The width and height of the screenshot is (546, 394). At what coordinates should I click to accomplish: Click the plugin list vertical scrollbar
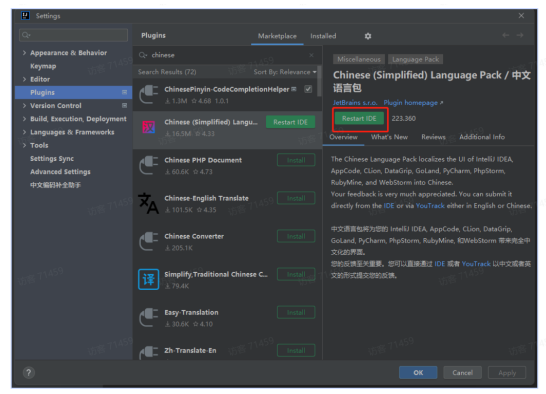tap(319, 81)
